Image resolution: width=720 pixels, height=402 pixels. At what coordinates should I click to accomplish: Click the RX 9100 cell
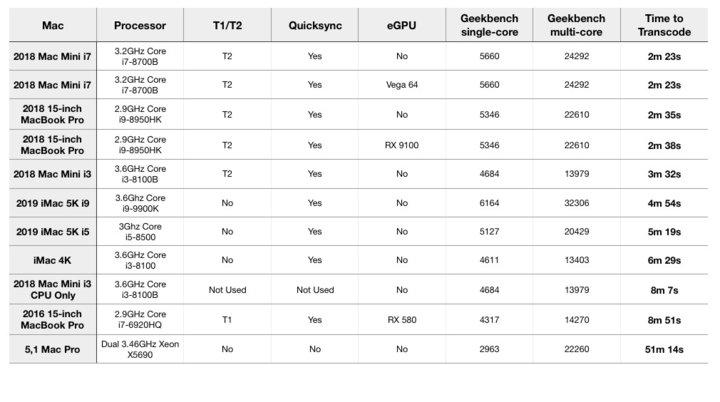coord(401,144)
